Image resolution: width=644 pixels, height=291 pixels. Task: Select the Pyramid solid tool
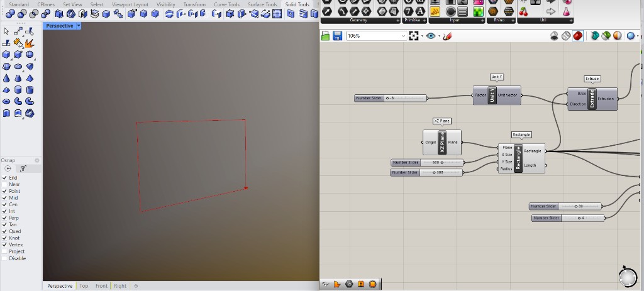point(30,79)
